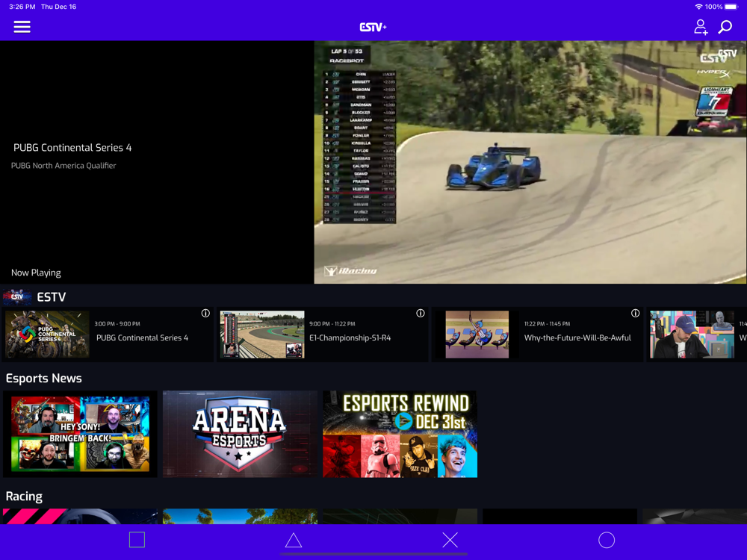747x560 pixels.
Task: Open the Esports Rewind Dec 31st card
Action: coord(400,434)
